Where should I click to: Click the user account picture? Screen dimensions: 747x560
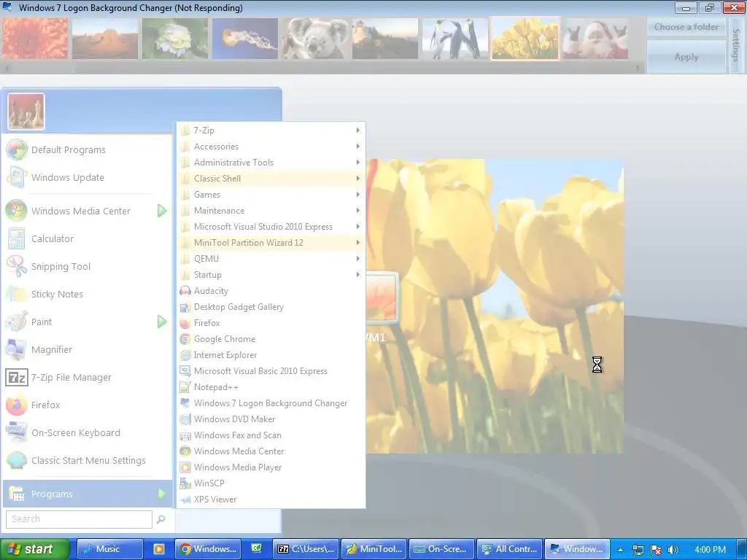[x=26, y=112]
